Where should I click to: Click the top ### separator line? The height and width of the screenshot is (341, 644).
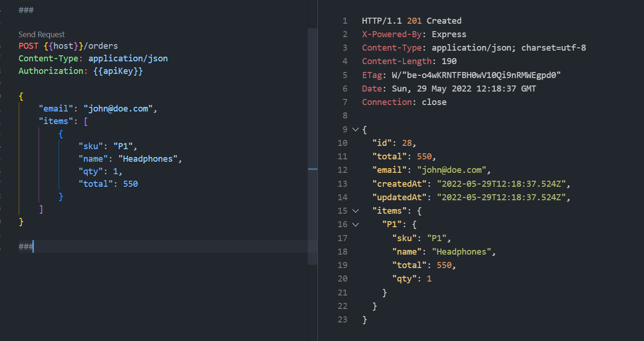[x=26, y=10]
